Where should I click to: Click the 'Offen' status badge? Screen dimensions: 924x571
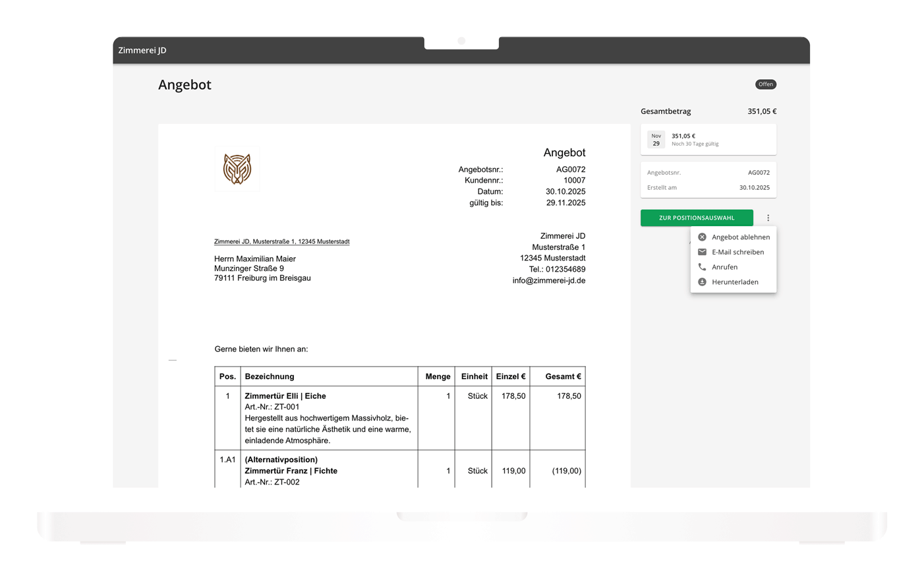(765, 84)
